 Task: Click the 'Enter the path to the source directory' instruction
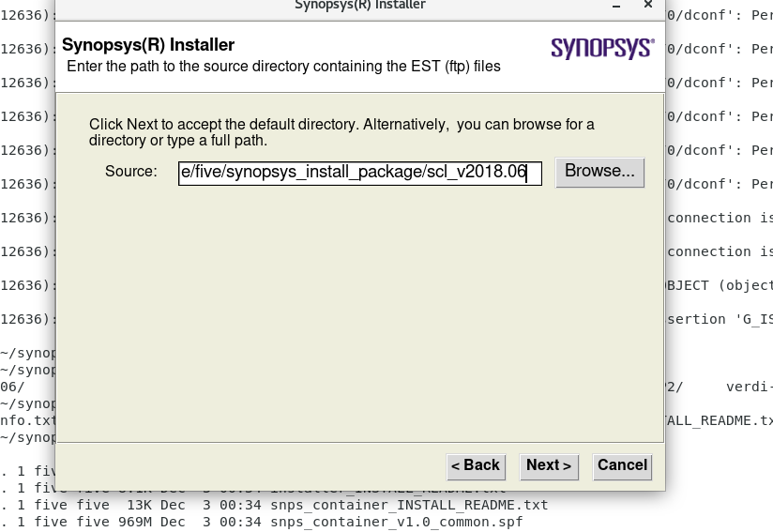283,66
